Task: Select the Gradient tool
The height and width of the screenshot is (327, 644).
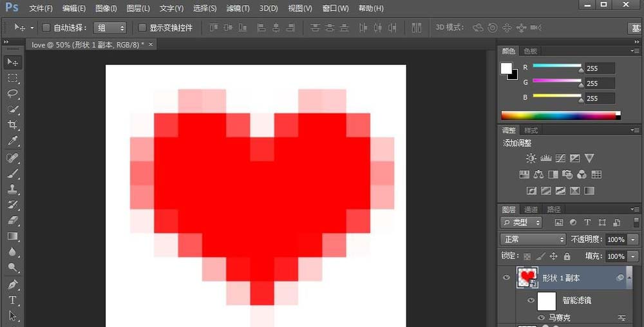Action: tap(13, 236)
